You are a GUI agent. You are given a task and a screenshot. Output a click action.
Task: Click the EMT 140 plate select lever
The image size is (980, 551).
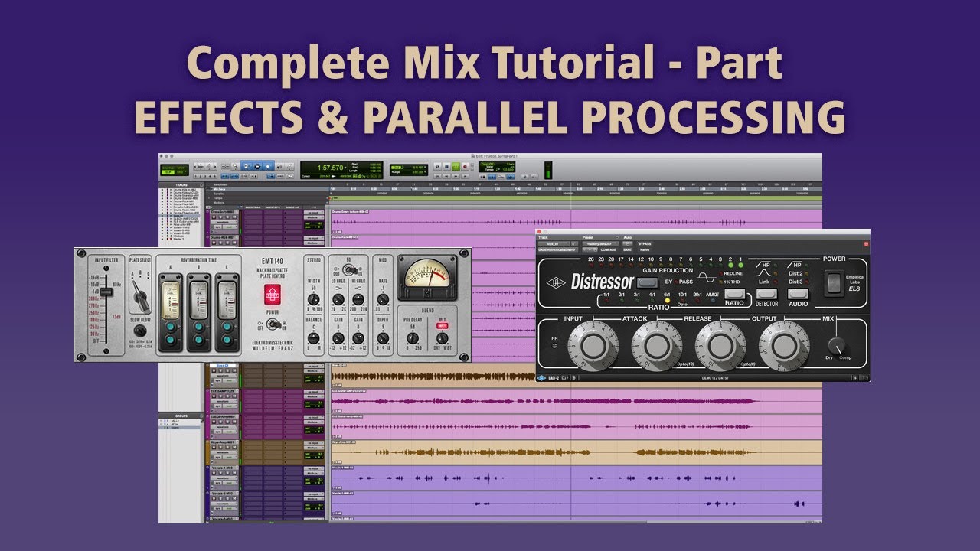(142, 296)
